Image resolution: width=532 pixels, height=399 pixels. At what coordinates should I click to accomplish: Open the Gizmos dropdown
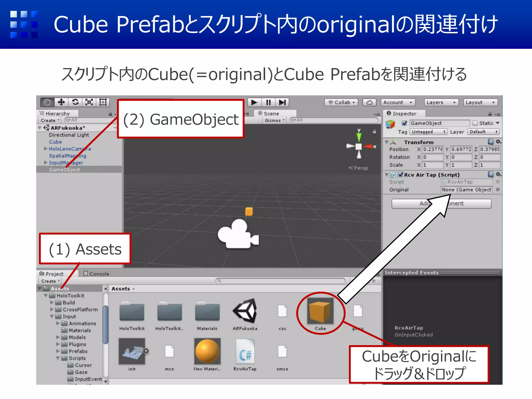(x=275, y=120)
